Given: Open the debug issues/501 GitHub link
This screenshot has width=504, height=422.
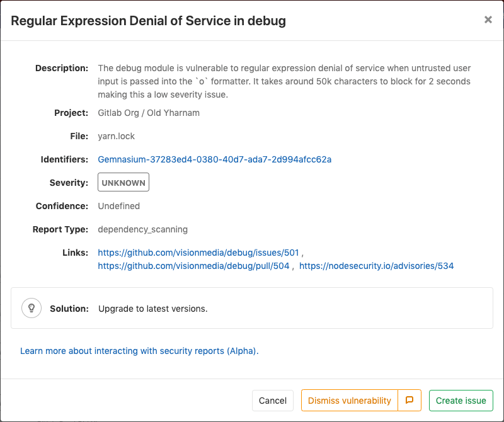Looking at the screenshot, I should point(198,253).
